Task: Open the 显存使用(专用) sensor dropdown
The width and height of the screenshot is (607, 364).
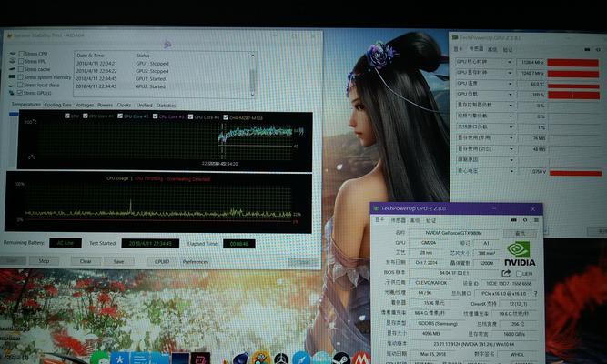Action: [x=511, y=137]
